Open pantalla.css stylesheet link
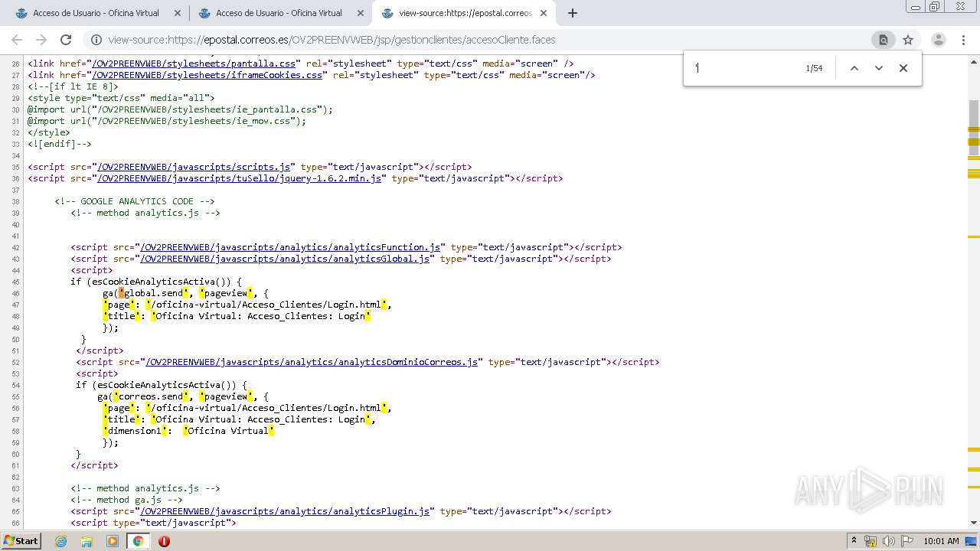The width and height of the screenshot is (980, 551). pos(194,64)
